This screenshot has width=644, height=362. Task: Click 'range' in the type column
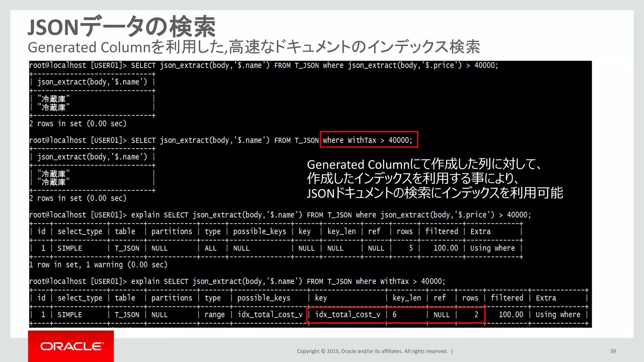pyautogui.click(x=214, y=315)
